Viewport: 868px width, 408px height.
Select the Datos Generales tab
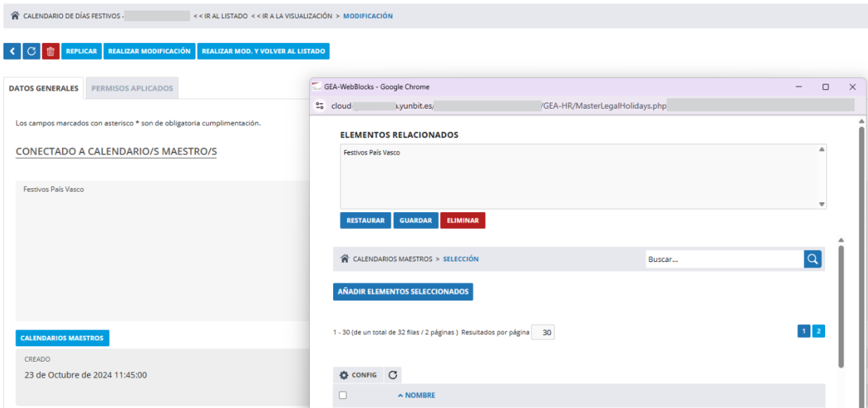(x=44, y=88)
